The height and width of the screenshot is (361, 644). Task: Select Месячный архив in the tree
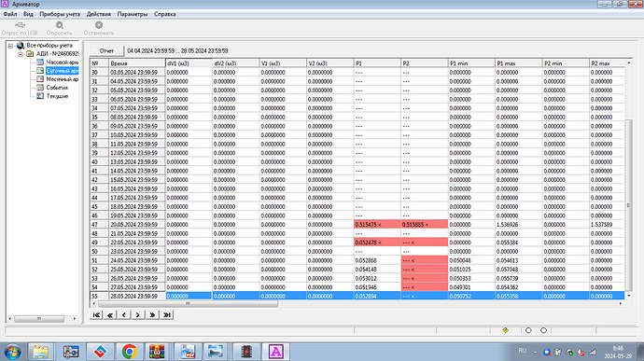(x=62, y=79)
